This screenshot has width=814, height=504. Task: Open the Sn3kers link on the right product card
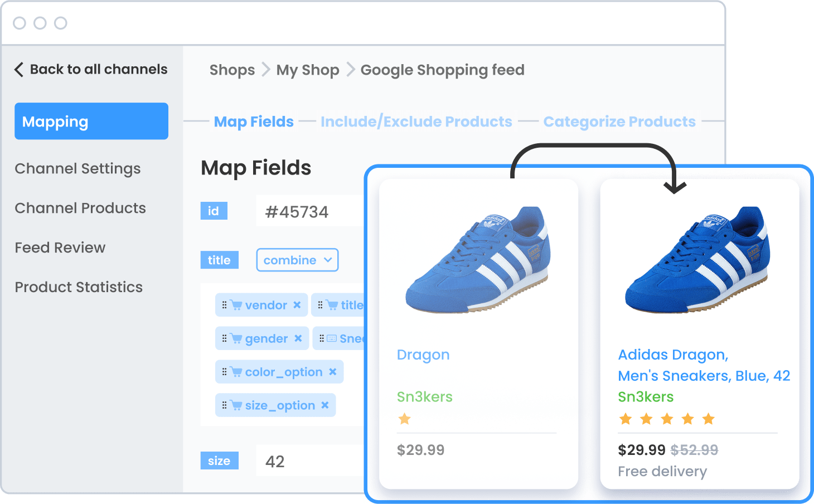pos(645,396)
